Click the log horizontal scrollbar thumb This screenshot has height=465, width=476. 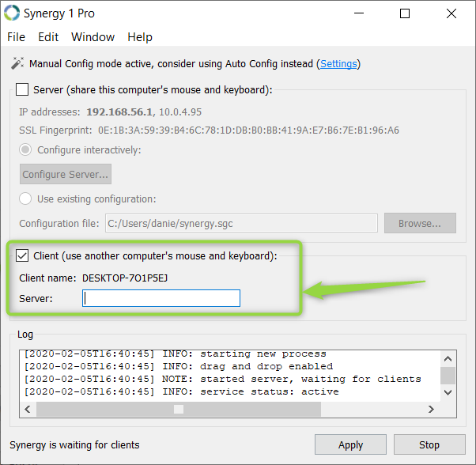click(x=179, y=410)
